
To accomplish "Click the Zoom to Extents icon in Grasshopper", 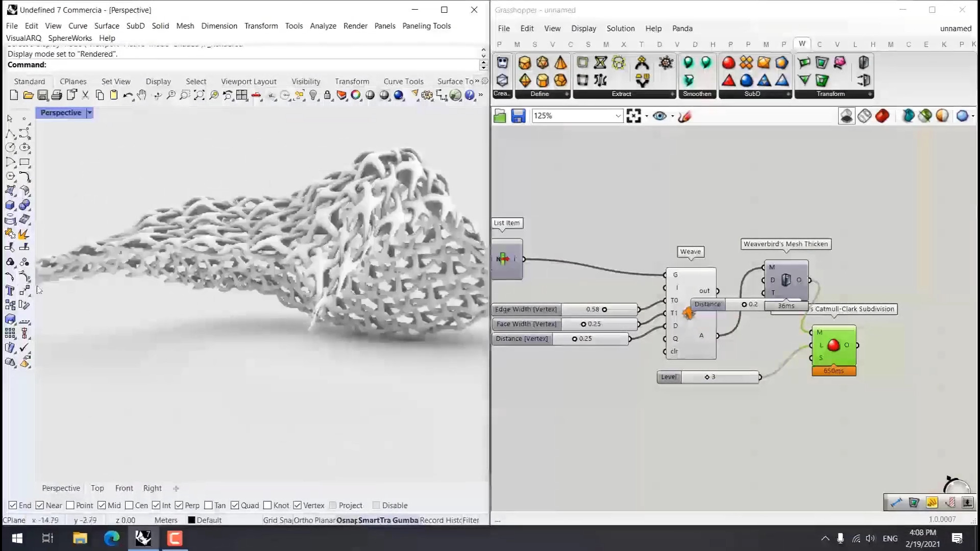I will (633, 116).
